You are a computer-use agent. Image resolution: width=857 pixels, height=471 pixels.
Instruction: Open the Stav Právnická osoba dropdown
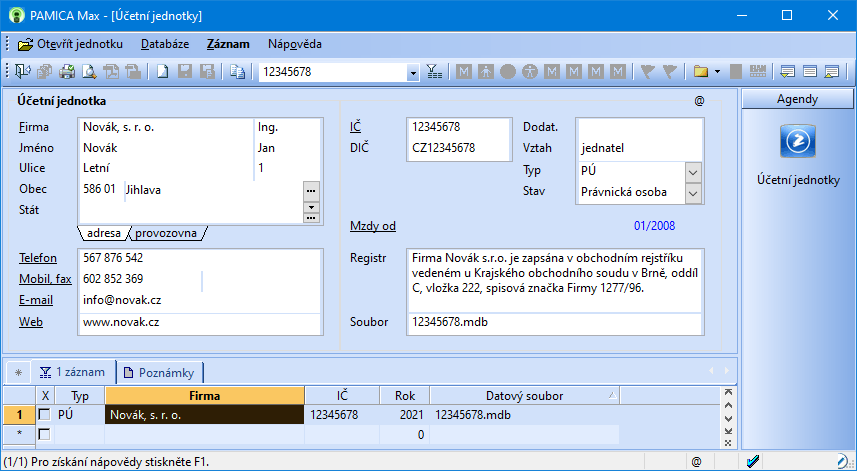pyautogui.click(x=693, y=193)
